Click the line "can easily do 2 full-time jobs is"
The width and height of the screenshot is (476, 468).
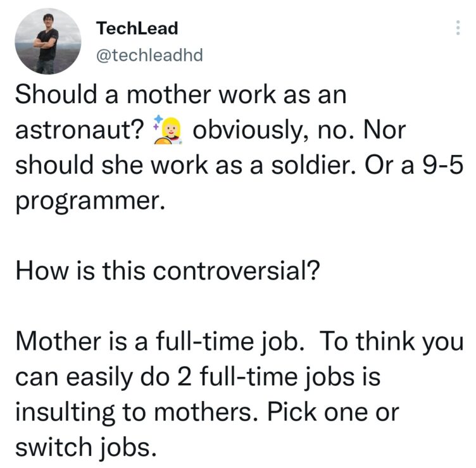point(197,378)
